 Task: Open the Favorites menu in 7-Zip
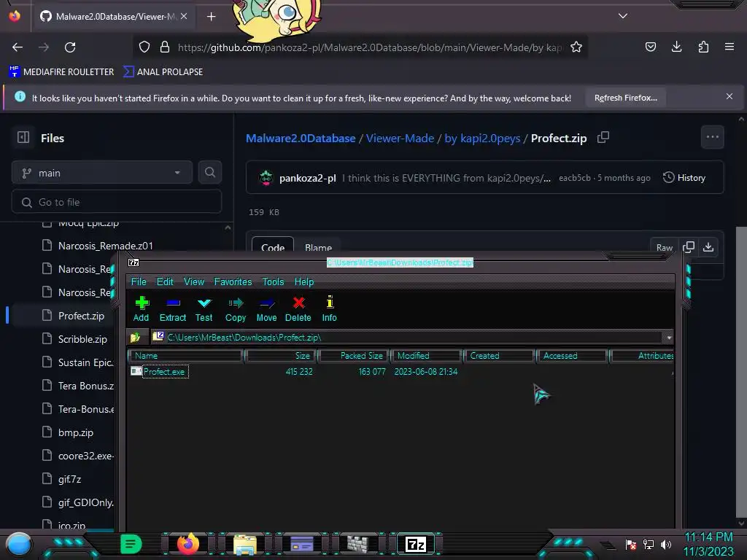click(233, 282)
